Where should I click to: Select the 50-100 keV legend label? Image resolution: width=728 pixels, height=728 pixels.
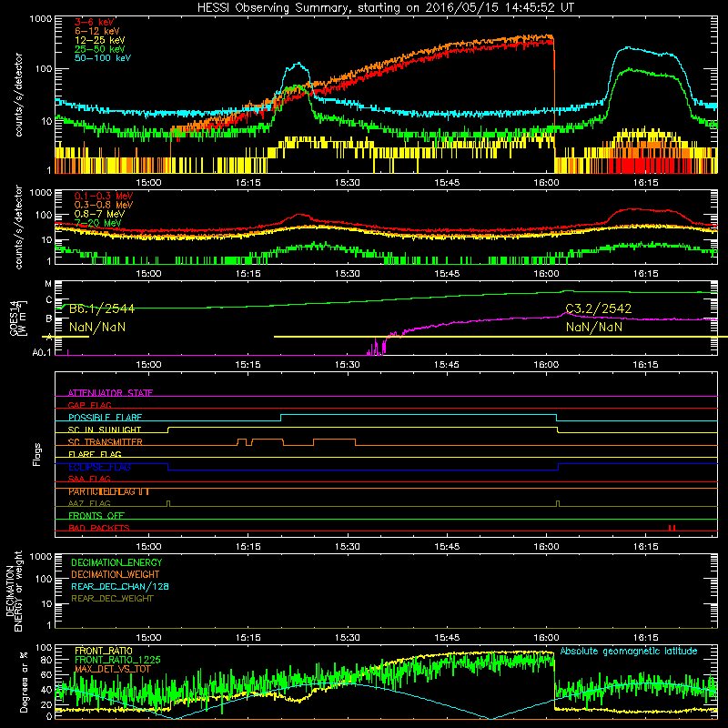(x=103, y=58)
